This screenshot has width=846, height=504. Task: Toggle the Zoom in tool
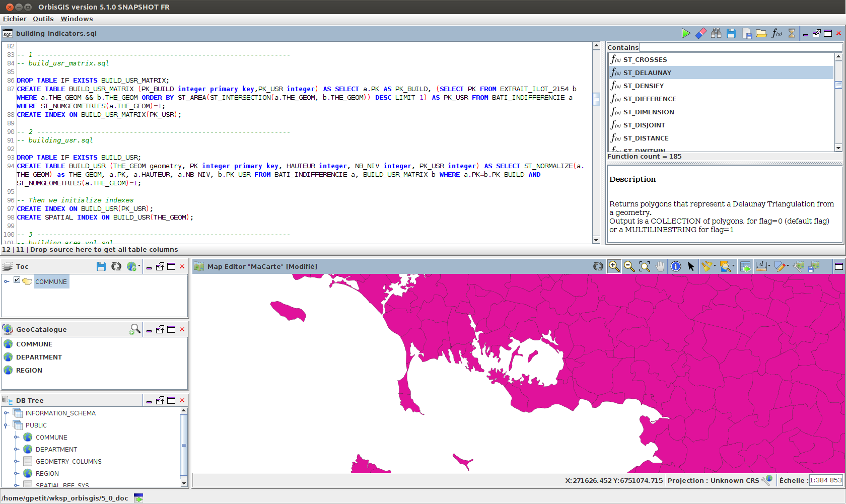coord(614,266)
